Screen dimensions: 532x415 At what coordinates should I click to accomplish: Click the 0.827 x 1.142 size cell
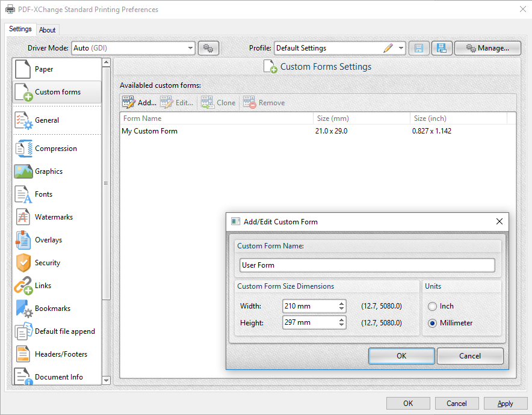(x=431, y=131)
